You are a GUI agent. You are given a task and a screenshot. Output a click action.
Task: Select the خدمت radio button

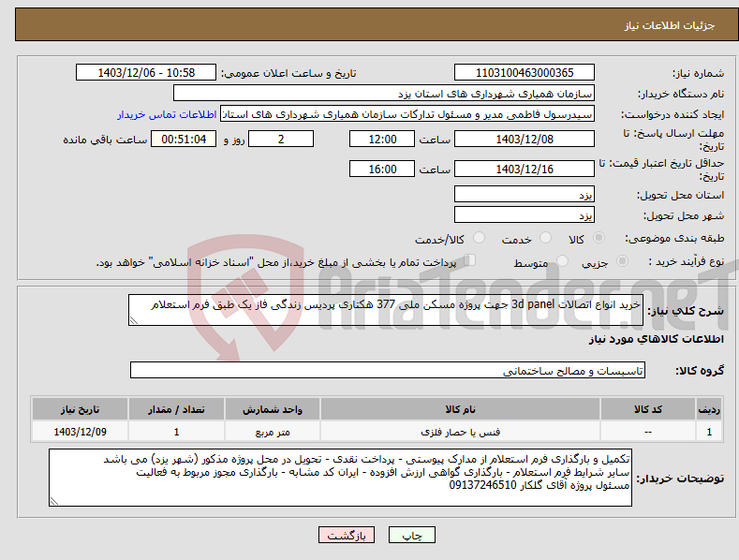(x=545, y=238)
